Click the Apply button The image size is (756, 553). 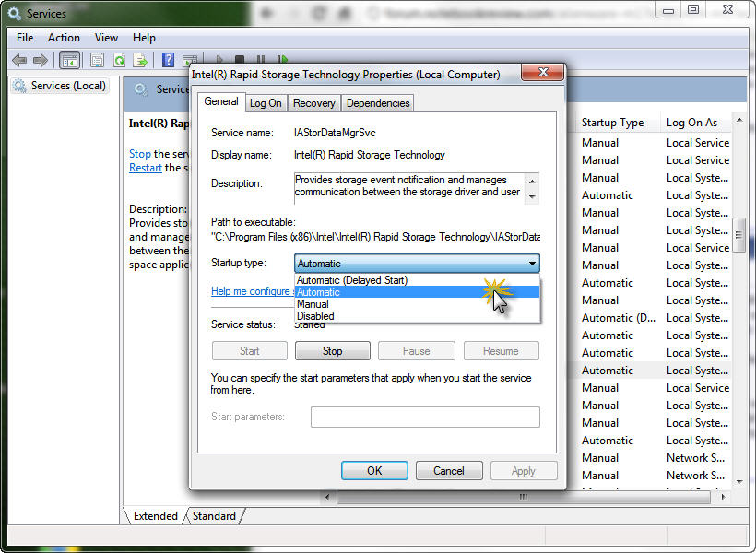[x=524, y=471]
